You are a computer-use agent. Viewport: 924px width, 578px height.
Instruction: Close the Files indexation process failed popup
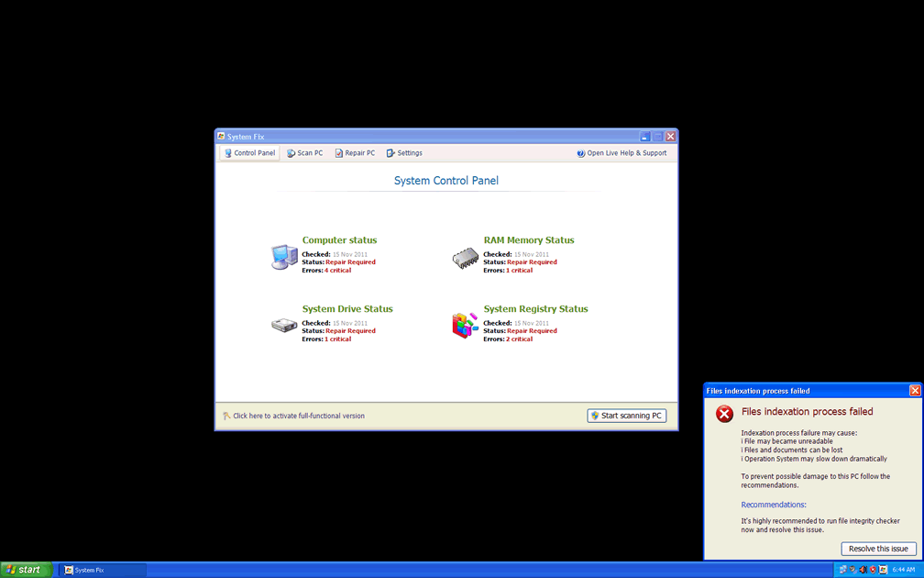pos(915,391)
